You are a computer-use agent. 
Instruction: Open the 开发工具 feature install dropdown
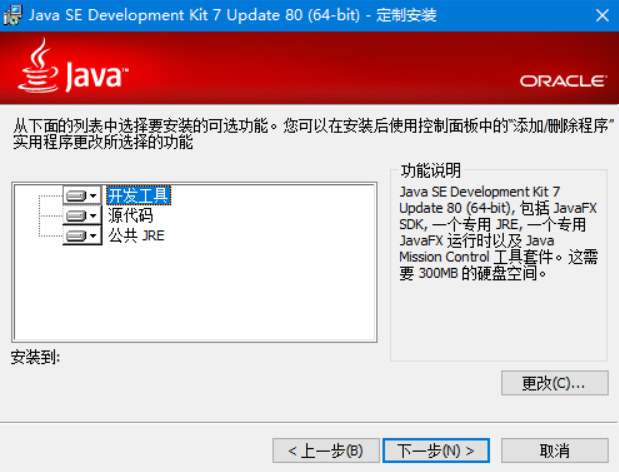coord(82,195)
